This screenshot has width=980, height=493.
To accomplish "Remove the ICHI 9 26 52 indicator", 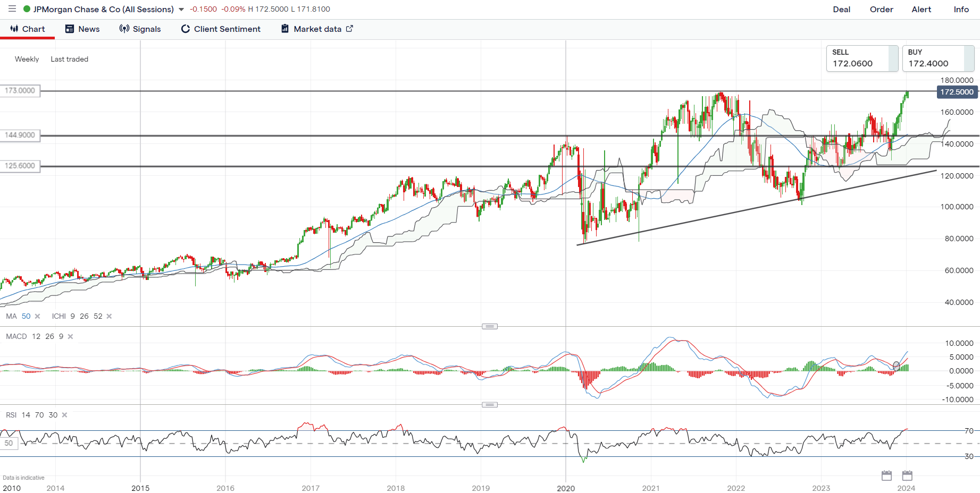I will coord(109,316).
